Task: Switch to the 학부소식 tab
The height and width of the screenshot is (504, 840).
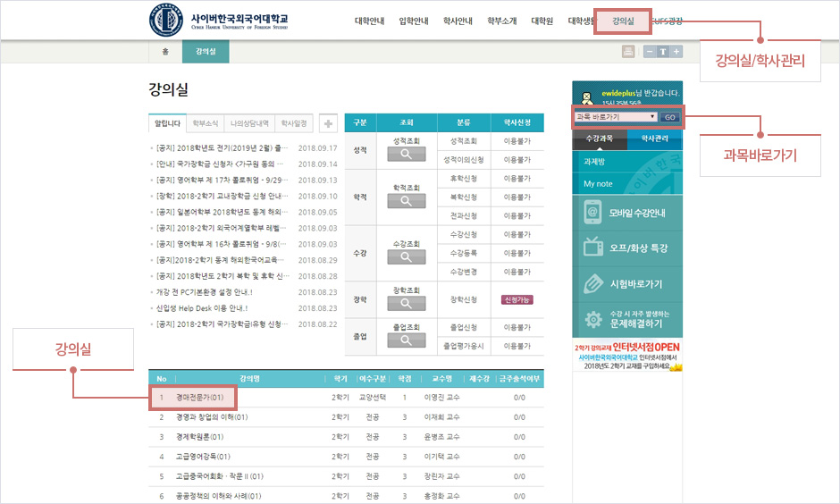Action: [205, 123]
